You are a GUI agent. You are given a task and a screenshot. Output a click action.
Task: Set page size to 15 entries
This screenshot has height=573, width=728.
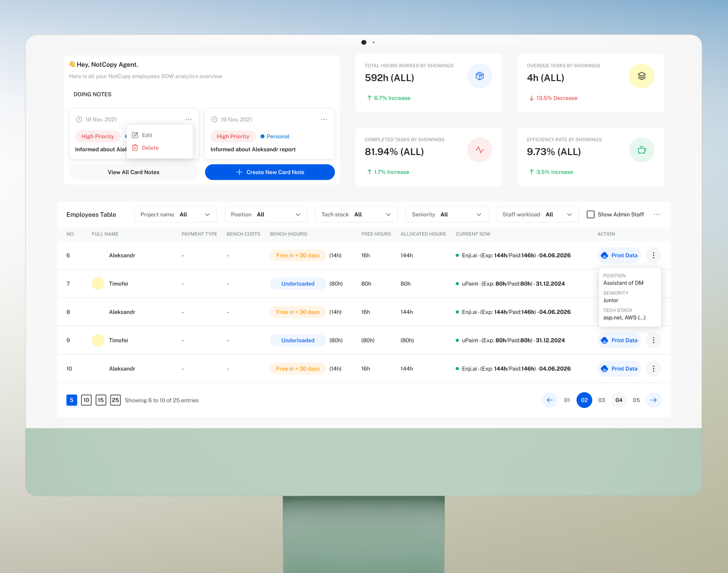(101, 400)
